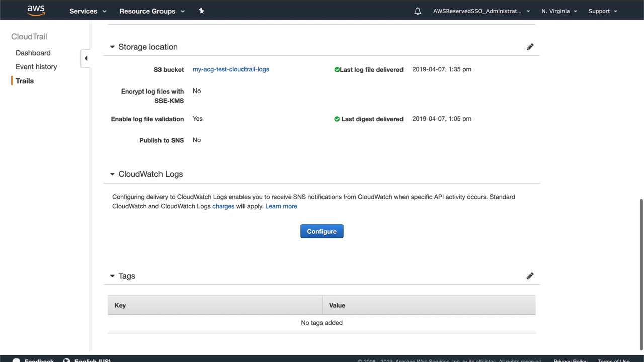Click the globe language icon
Viewport: 644px width, 362px height.
click(x=66, y=360)
